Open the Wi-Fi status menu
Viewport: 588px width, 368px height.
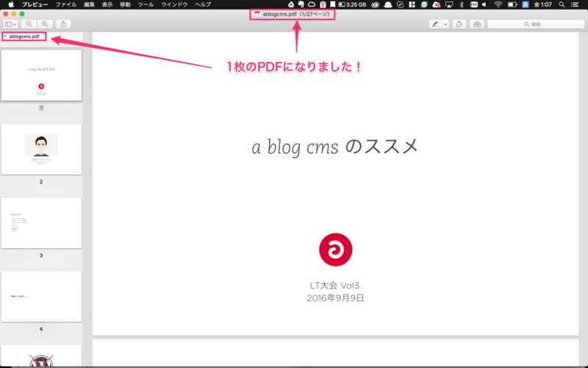click(x=498, y=4)
